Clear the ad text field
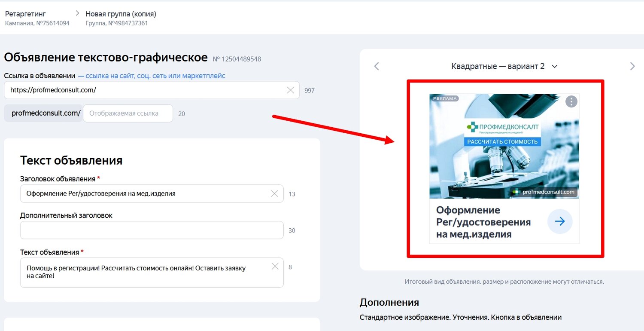 275,267
